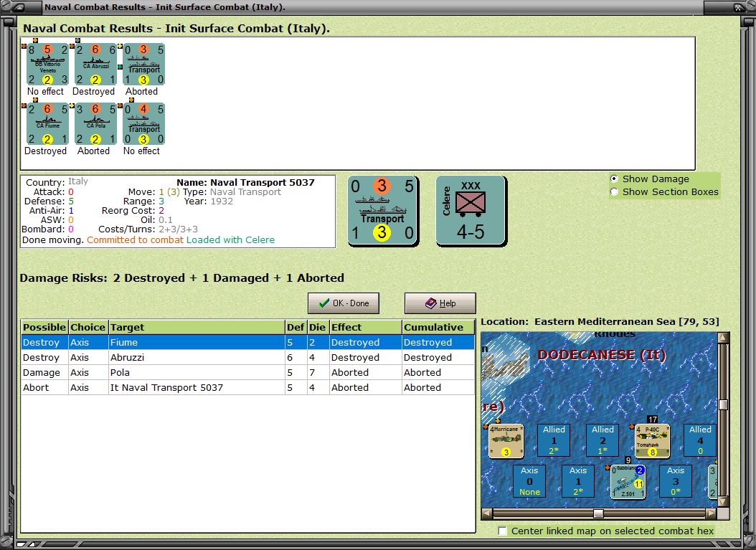Viewport: 756px width, 550px height.
Task: Select the No effect Transport counter
Action: 144,124
